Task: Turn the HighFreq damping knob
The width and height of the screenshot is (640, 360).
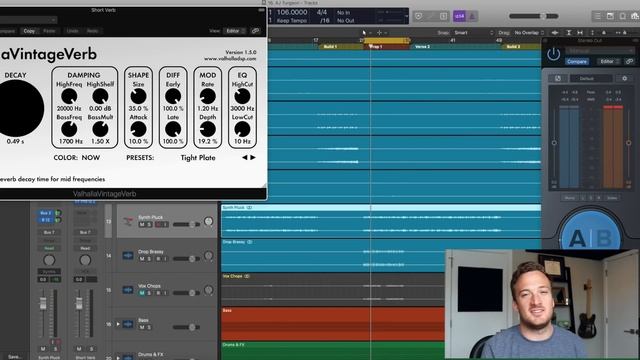Action: [x=69, y=96]
